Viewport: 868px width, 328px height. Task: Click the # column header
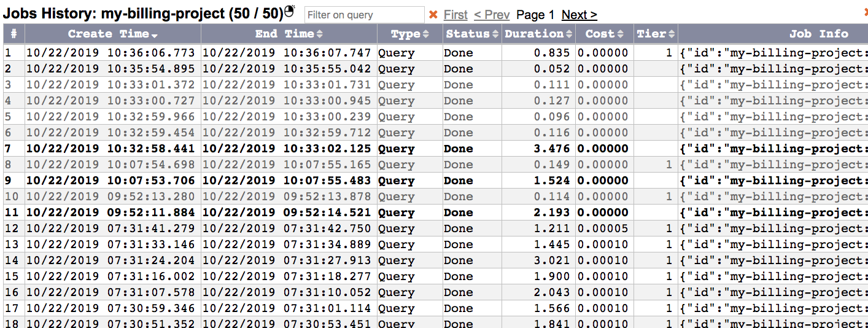tap(14, 34)
